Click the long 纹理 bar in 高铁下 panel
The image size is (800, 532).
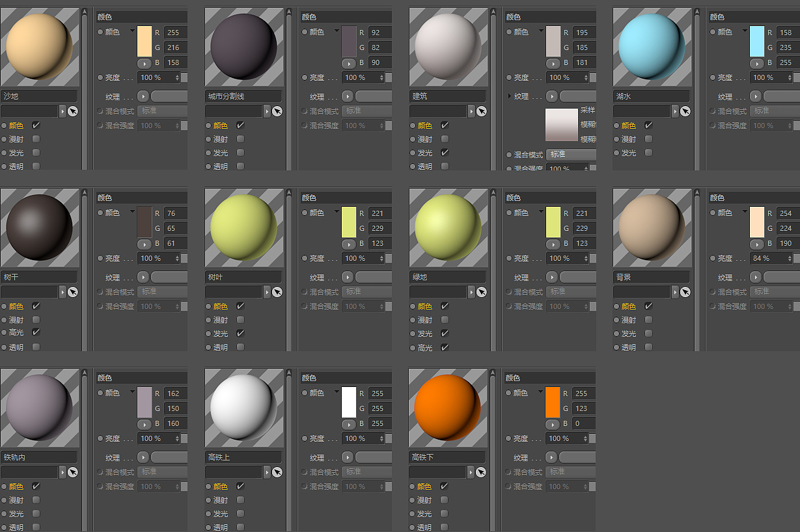click(x=577, y=457)
